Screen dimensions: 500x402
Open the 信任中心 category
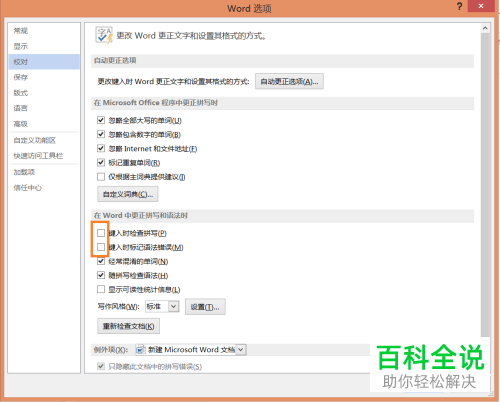coord(44,188)
